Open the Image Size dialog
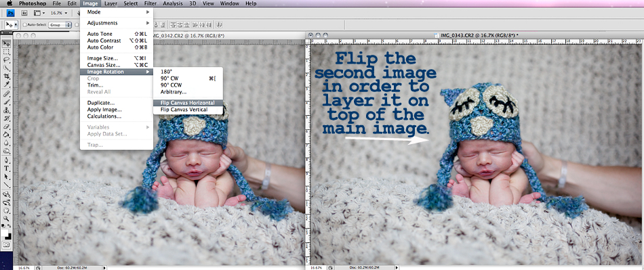The image size is (644, 270). coord(117,58)
